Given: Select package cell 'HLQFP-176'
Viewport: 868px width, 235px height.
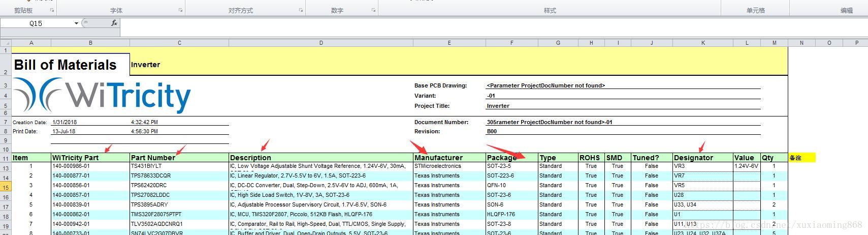Looking at the screenshot, I should point(512,214).
